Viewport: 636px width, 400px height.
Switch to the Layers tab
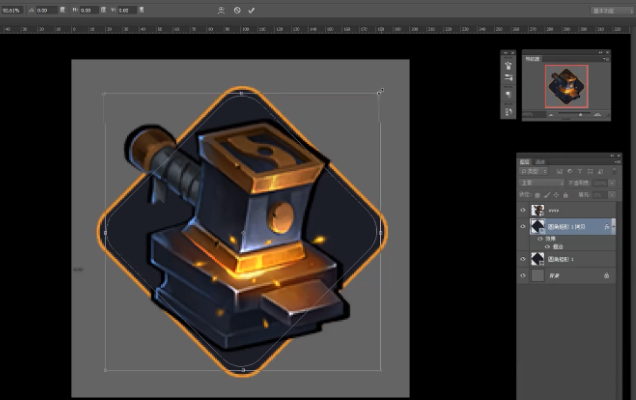click(x=525, y=161)
